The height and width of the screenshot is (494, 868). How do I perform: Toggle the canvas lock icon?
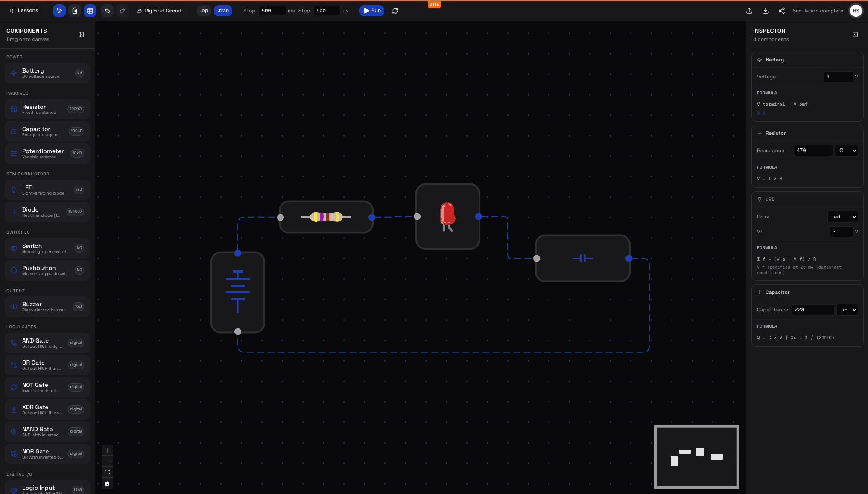pyautogui.click(x=107, y=483)
